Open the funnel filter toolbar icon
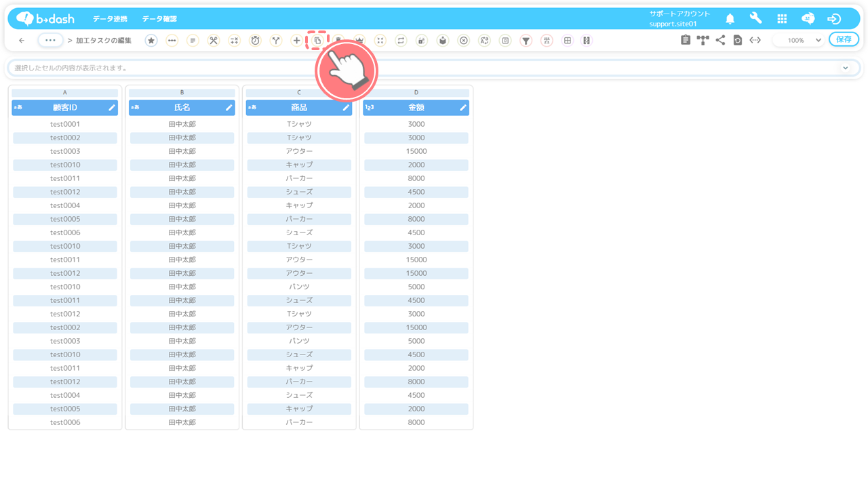 526,41
